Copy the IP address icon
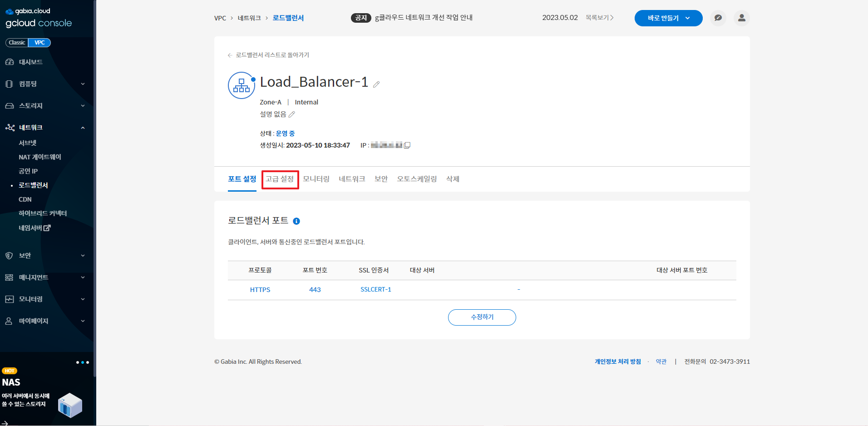868x426 pixels. click(x=407, y=145)
